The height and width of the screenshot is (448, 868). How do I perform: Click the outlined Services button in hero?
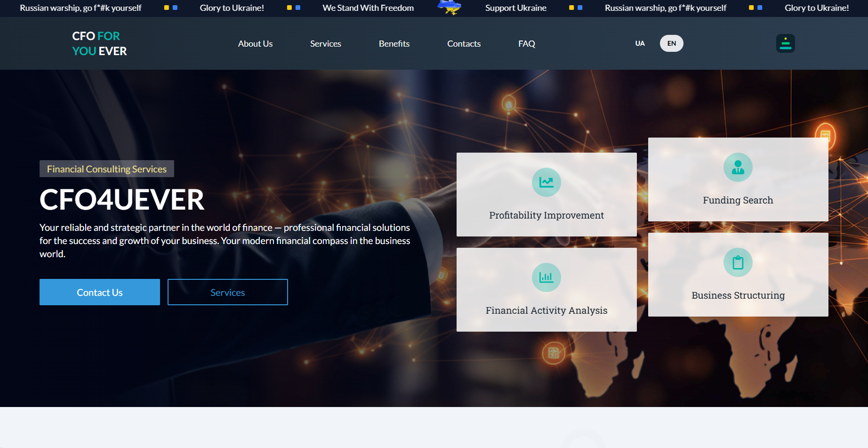coord(227,292)
